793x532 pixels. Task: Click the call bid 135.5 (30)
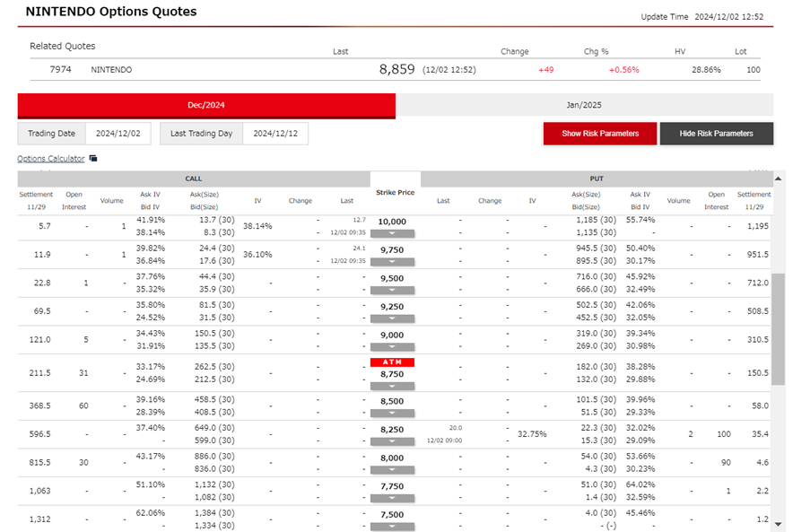pyautogui.click(x=214, y=346)
